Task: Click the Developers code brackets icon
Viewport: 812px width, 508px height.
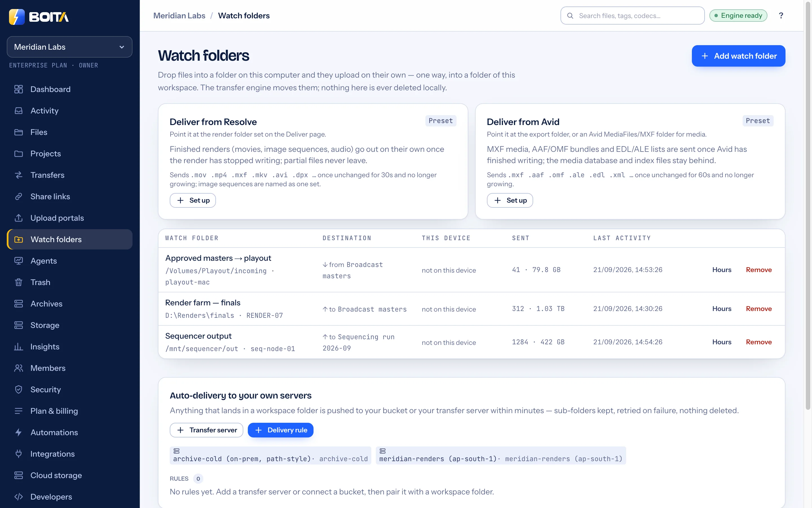Action: pos(18,497)
